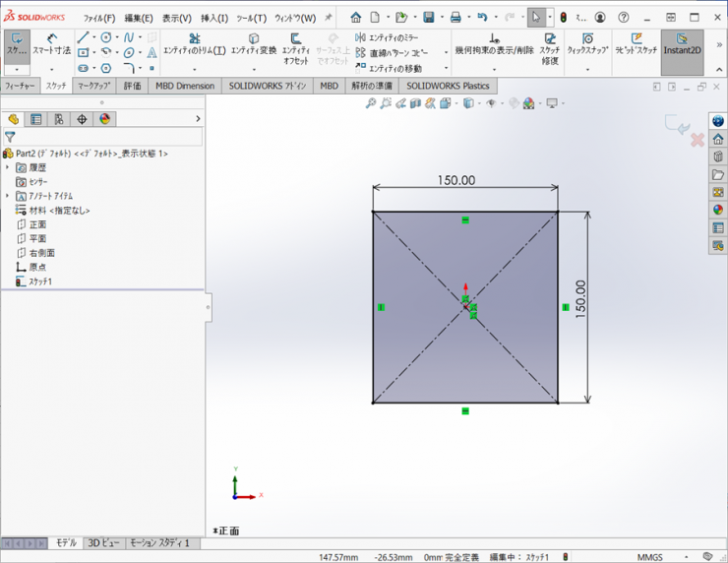728x563 pixels.
Task: Expand the 履歴 tree node
Action: pos(8,168)
